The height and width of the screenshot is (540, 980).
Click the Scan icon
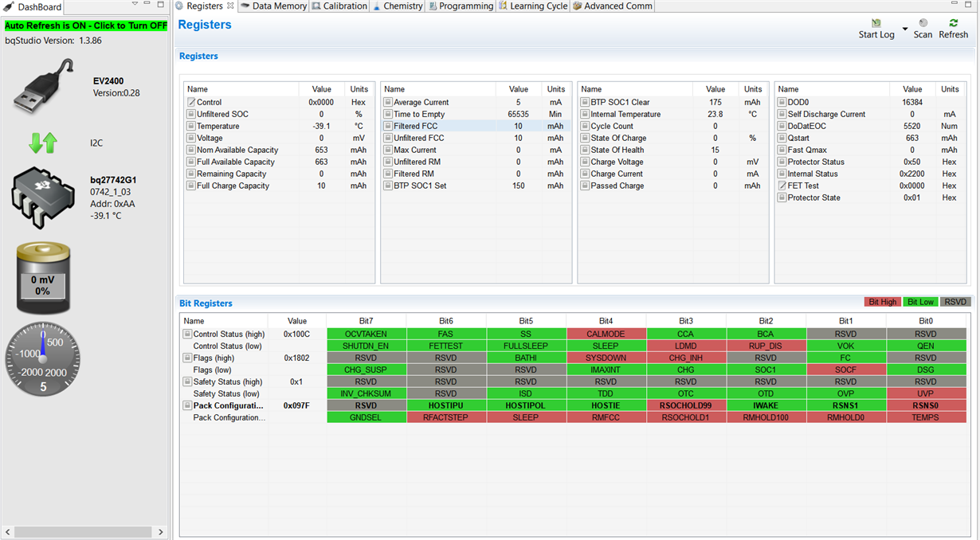923,24
